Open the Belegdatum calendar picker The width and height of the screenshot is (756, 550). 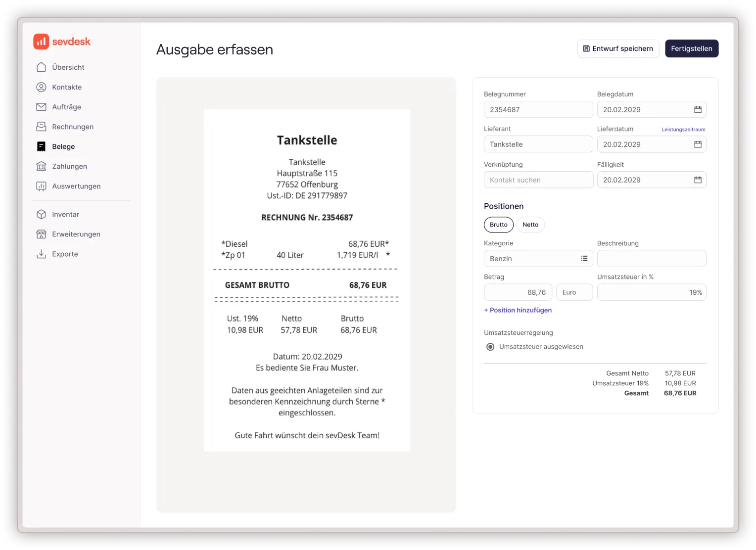pyautogui.click(x=698, y=109)
